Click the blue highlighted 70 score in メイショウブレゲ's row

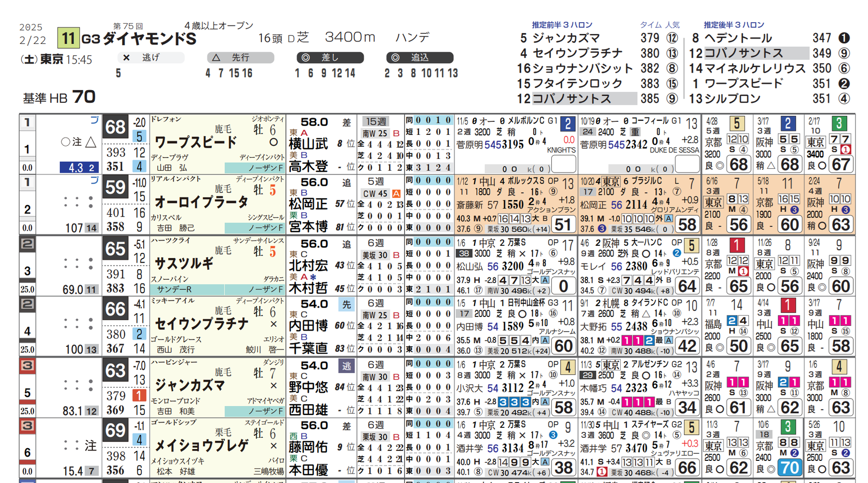[789, 468]
